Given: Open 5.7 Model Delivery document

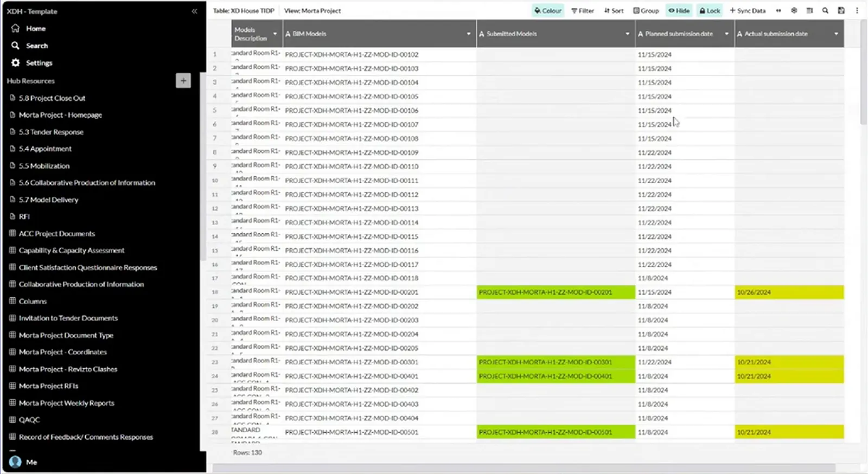Looking at the screenshot, I should point(48,200).
